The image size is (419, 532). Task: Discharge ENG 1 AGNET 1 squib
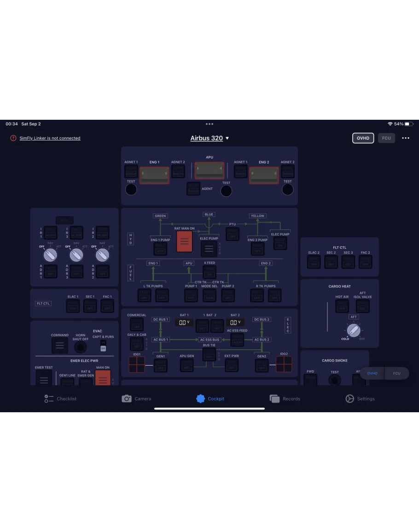(131, 171)
